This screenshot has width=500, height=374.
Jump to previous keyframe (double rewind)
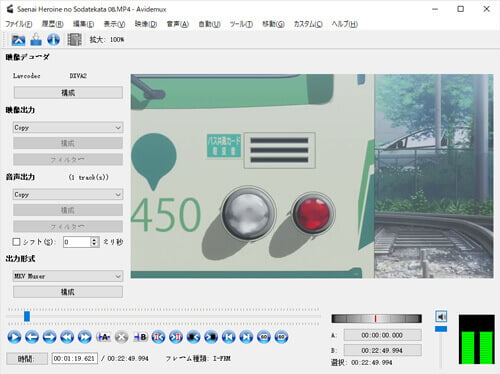pos(67,337)
